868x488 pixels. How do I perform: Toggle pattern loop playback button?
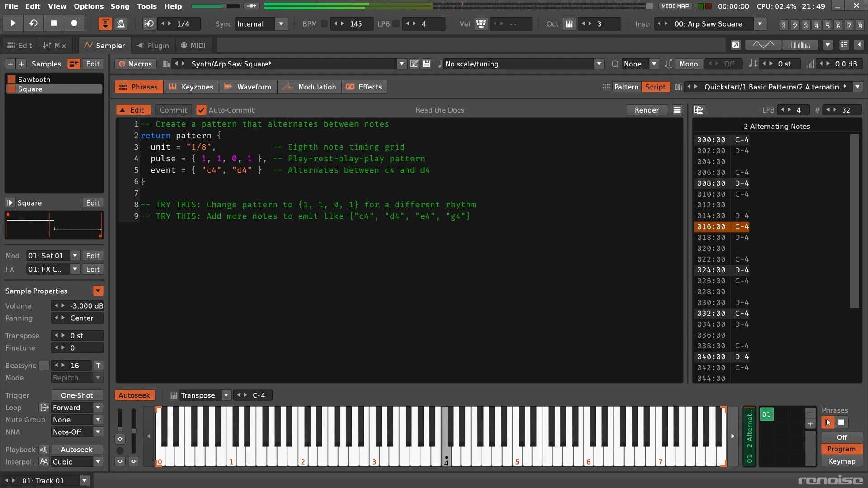(x=33, y=23)
